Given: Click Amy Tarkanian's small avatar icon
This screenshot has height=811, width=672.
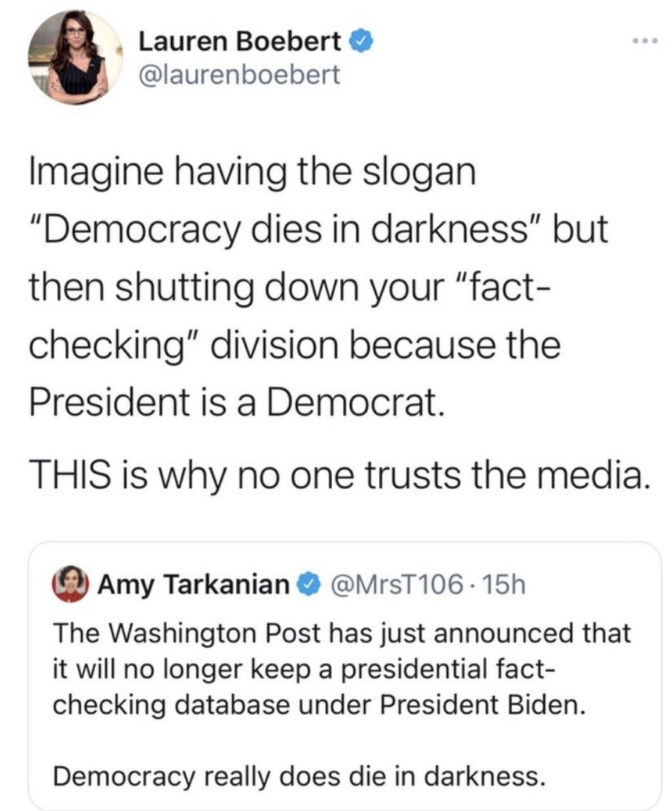Looking at the screenshot, I should [70, 583].
